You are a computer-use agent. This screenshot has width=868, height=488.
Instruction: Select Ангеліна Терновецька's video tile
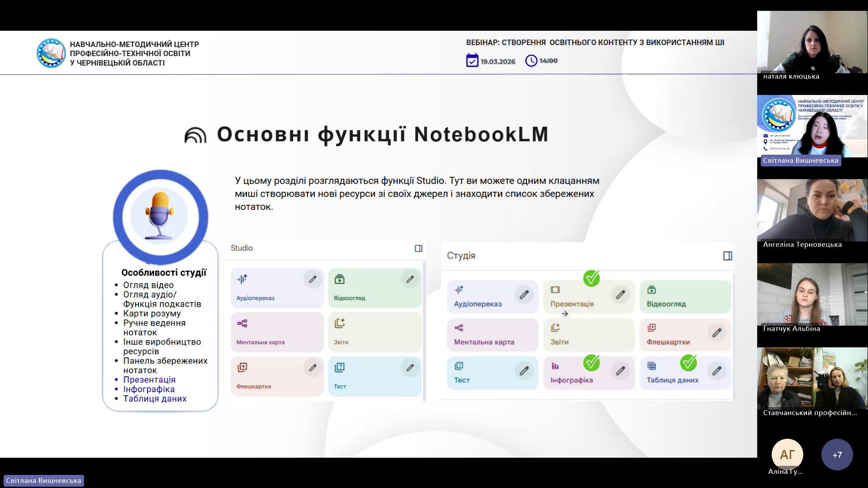click(x=812, y=210)
